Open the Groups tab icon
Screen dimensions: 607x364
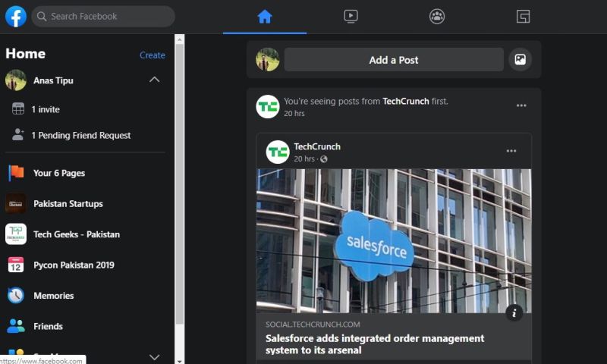point(437,16)
